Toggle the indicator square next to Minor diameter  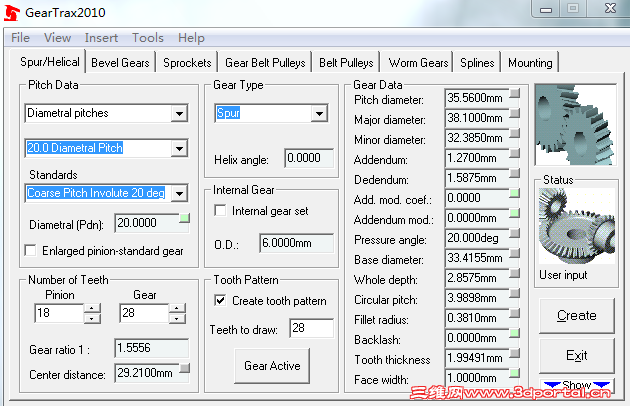[515, 133]
